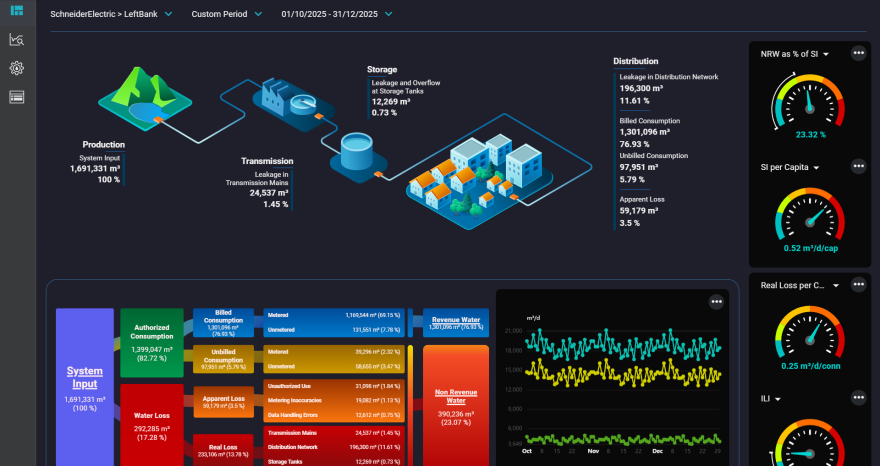Click the Dec label on the chart axis
880x466 pixels.
657,451
